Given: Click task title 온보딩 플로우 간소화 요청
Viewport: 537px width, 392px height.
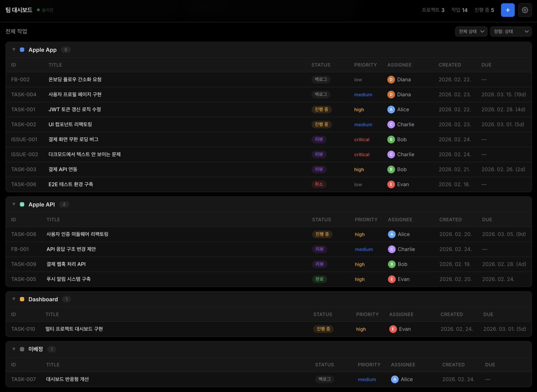Looking at the screenshot, I should pyautogui.click(x=75, y=80).
